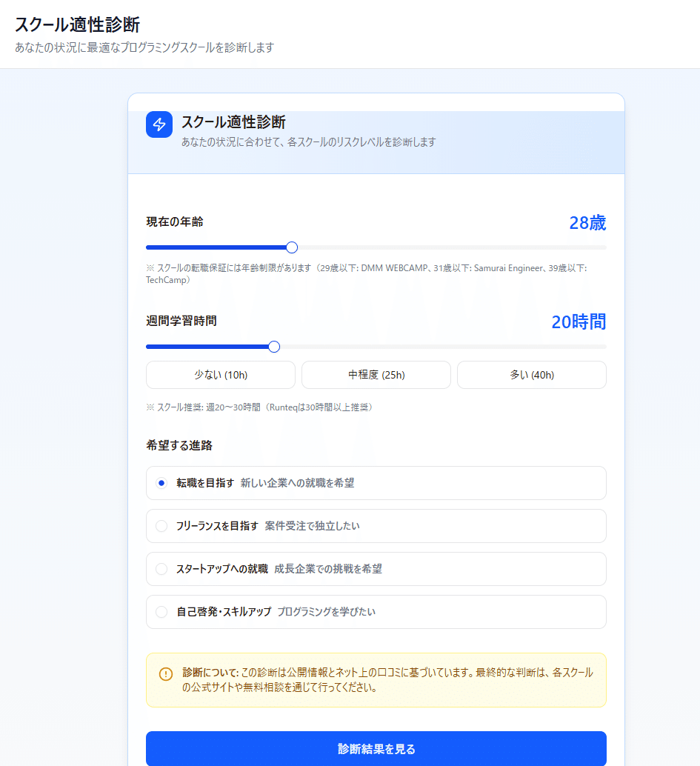Click the lightning bolt icon in the header
This screenshot has width=700, height=766.
pos(159,124)
